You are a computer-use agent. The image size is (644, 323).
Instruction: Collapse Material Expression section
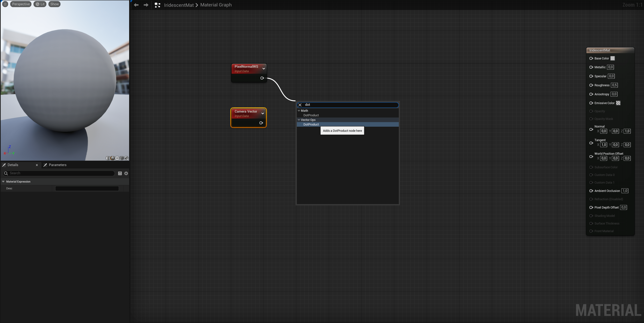4,182
